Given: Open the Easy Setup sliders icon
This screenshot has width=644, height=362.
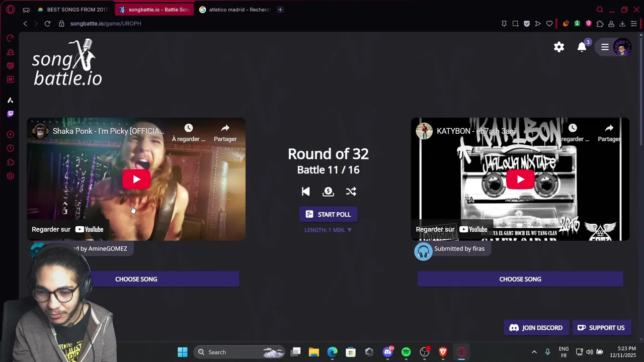Looking at the screenshot, I should pyautogui.click(x=634, y=24).
